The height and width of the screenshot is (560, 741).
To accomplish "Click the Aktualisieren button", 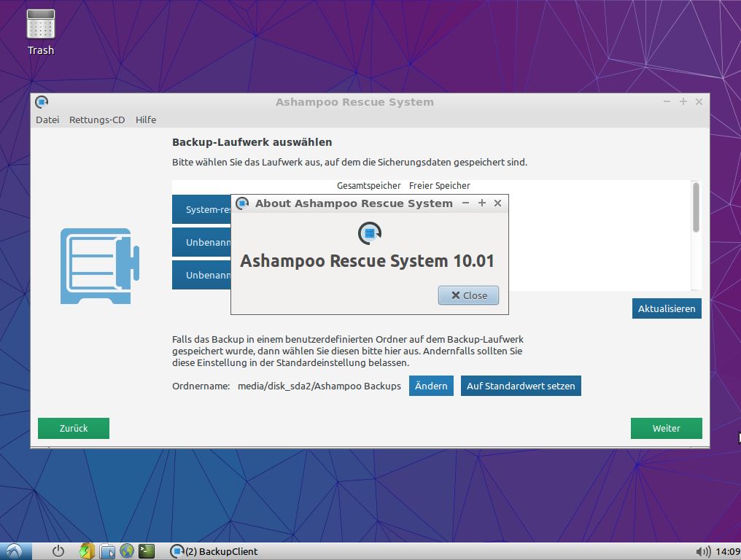I will pyautogui.click(x=667, y=308).
